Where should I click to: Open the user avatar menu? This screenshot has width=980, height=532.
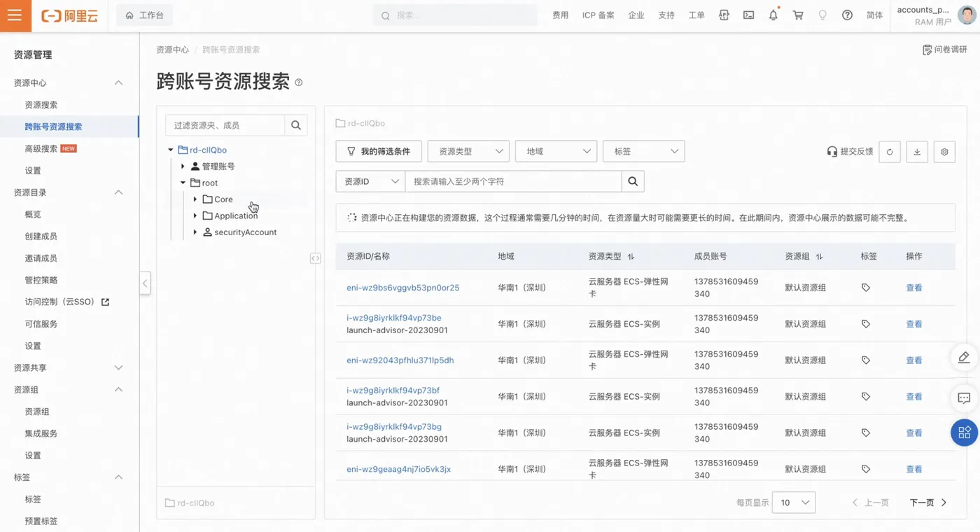click(967, 15)
